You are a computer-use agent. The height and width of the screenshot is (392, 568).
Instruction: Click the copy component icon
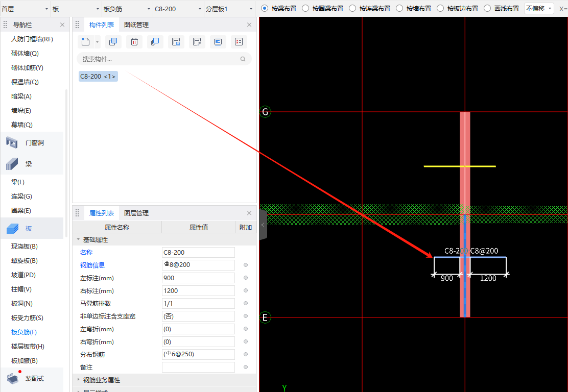113,42
